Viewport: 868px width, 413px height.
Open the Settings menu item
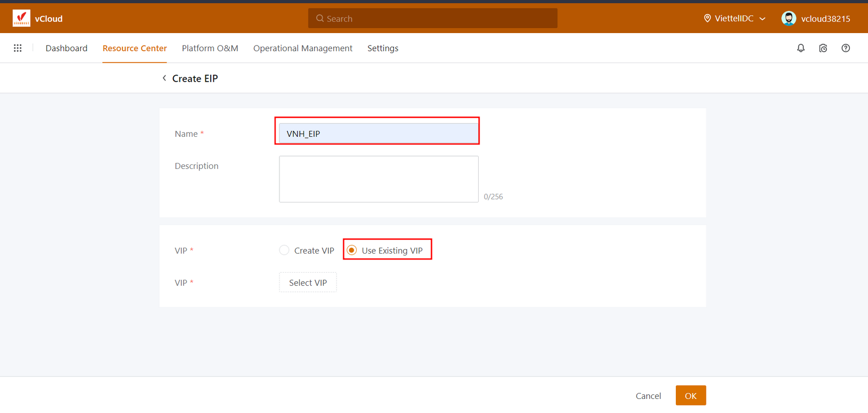tap(382, 48)
